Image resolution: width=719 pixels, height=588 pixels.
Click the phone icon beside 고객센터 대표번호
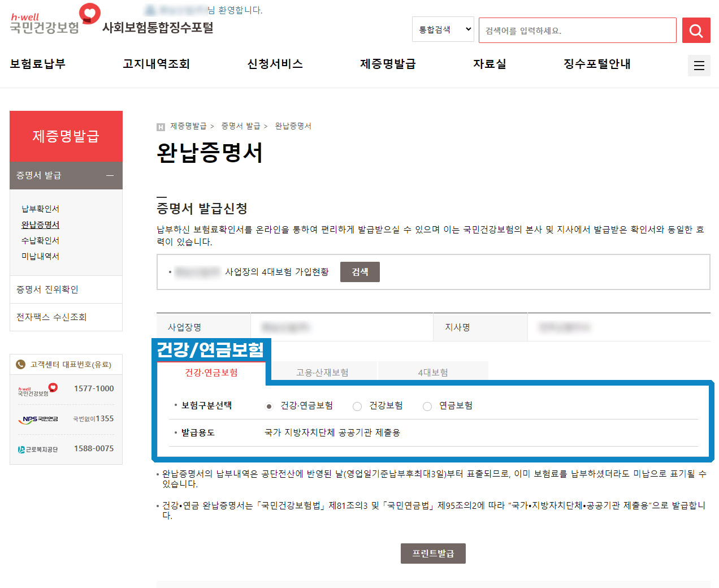pos(21,365)
